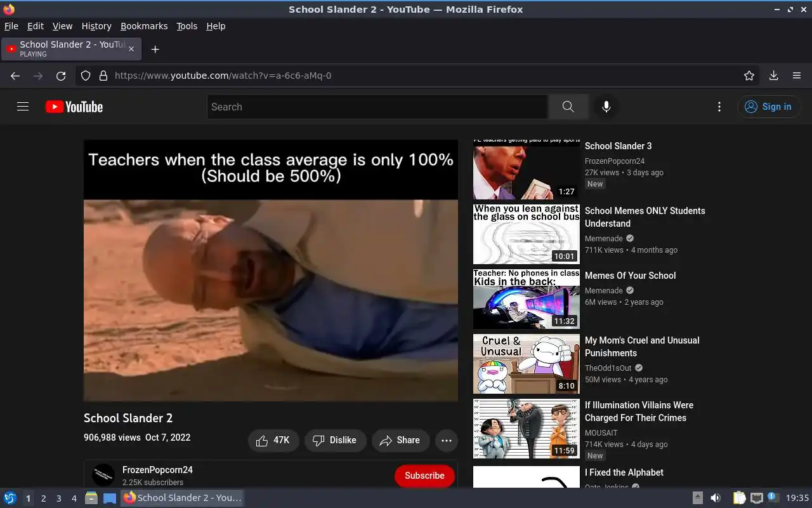Open the Help menu
The image size is (812, 508).
tap(216, 26)
